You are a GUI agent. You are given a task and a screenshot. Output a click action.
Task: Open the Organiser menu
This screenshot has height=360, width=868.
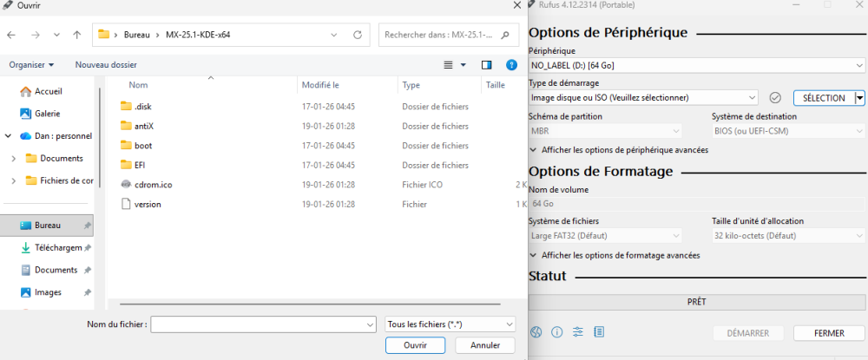click(31, 64)
